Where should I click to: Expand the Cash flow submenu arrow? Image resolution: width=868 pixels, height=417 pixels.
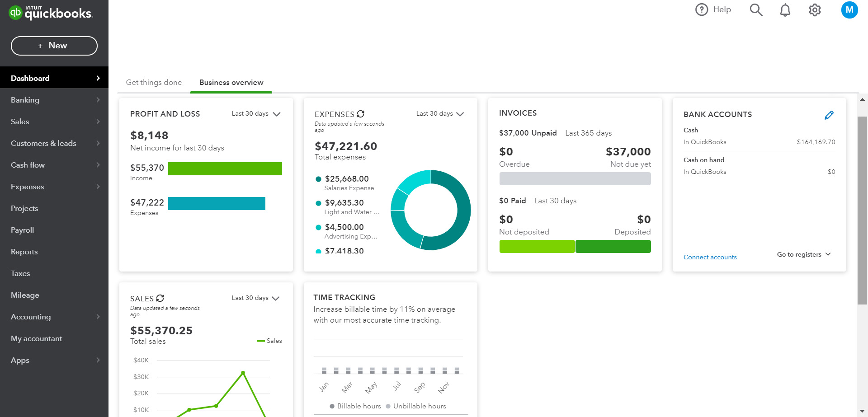(98, 165)
